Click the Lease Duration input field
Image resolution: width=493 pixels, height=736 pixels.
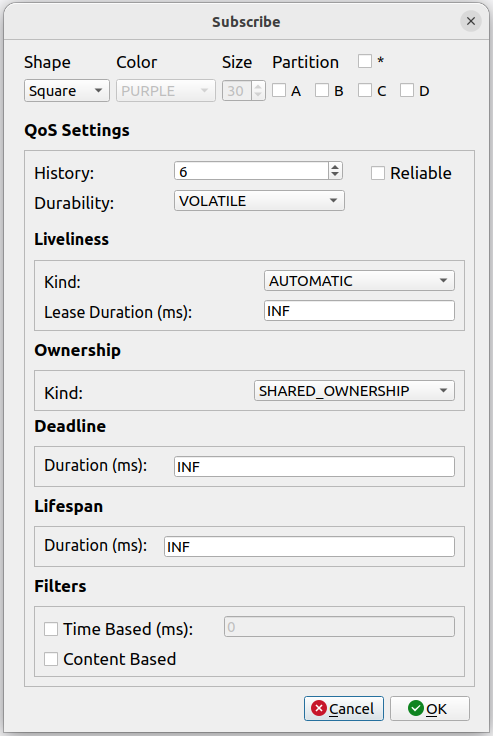359,311
